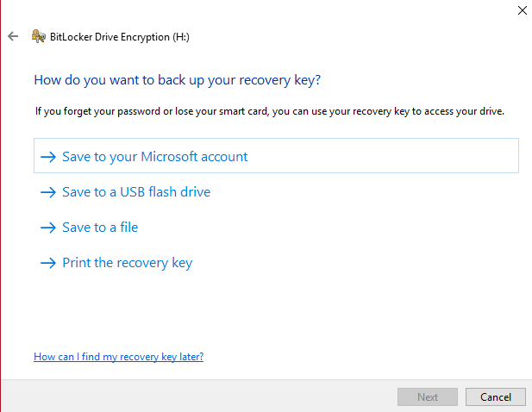Viewport: 532px width, 412px height.
Task: Click the arrow icon beside Save to a file
Action: point(48,228)
